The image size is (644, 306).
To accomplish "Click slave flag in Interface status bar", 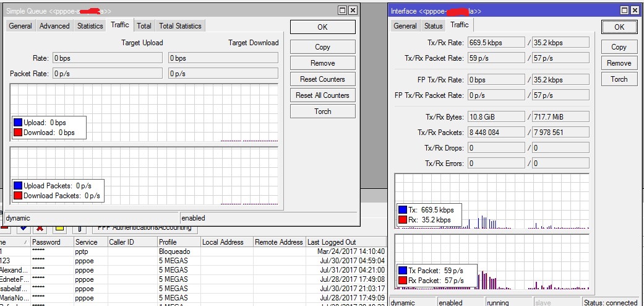I will [x=558, y=303].
